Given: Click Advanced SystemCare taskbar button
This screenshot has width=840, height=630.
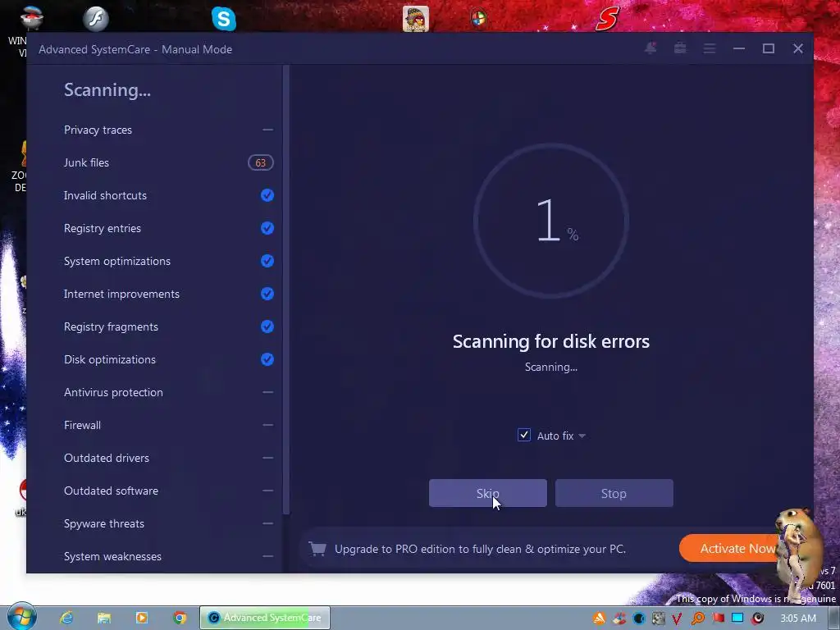Looking at the screenshot, I should 265,618.
